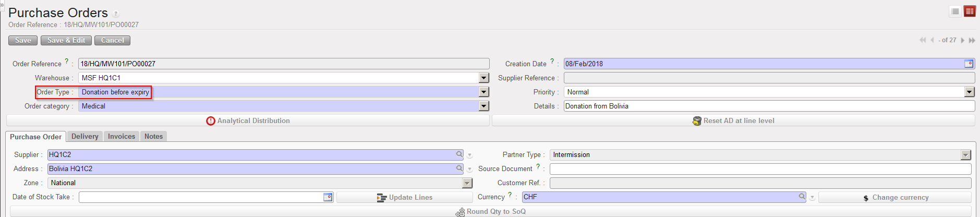Click Address search magnifier icon
This screenshot has width=980, height=217.
pyautogui.click(x=459, y=168)
